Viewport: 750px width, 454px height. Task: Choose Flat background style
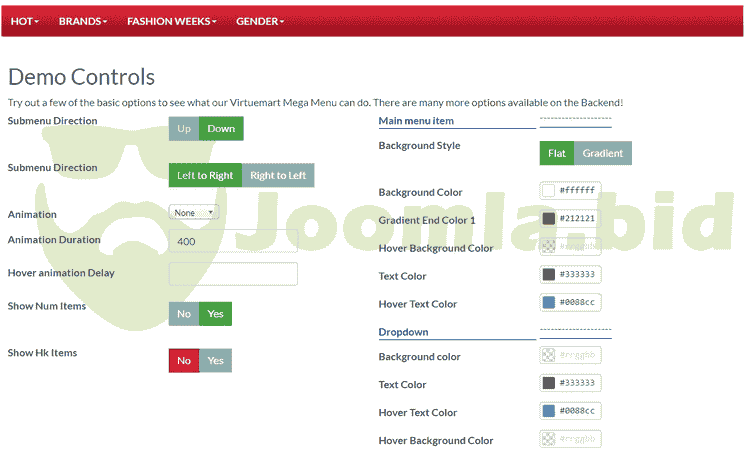click(557, 153)
